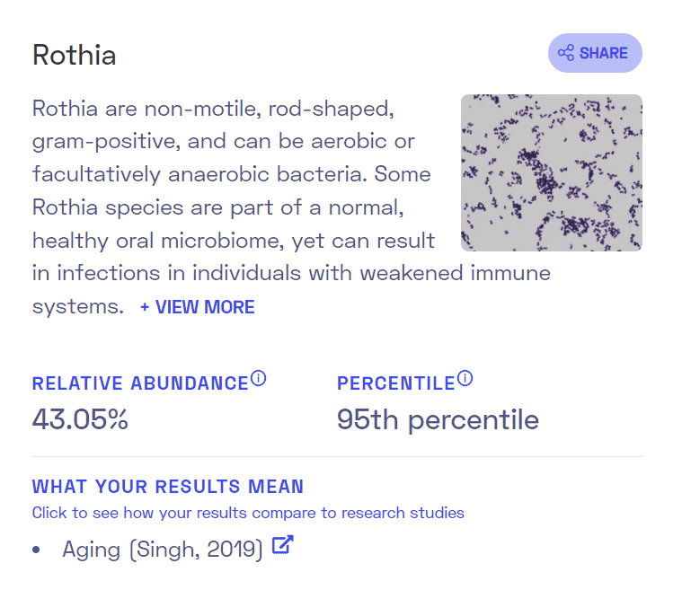Click the external link icon after Singh, 2019

click(x=283, y=545)
